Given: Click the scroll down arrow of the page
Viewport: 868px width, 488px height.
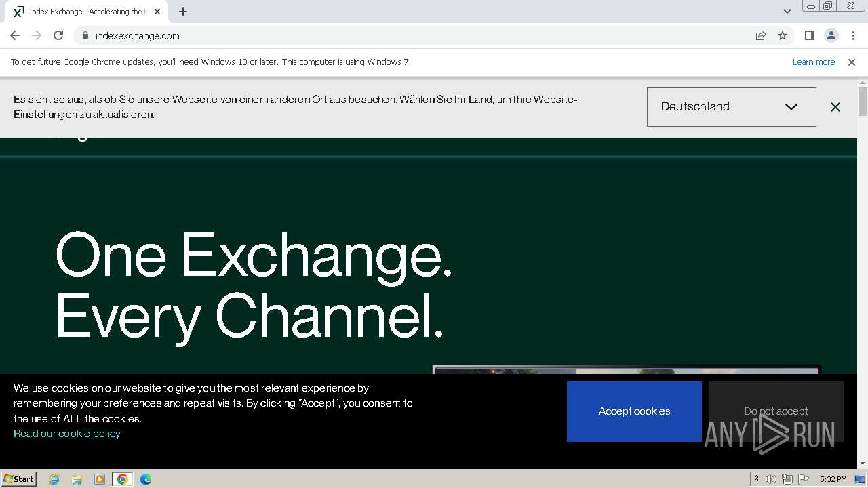Looking at the screenshot, I should coord(863,464).
